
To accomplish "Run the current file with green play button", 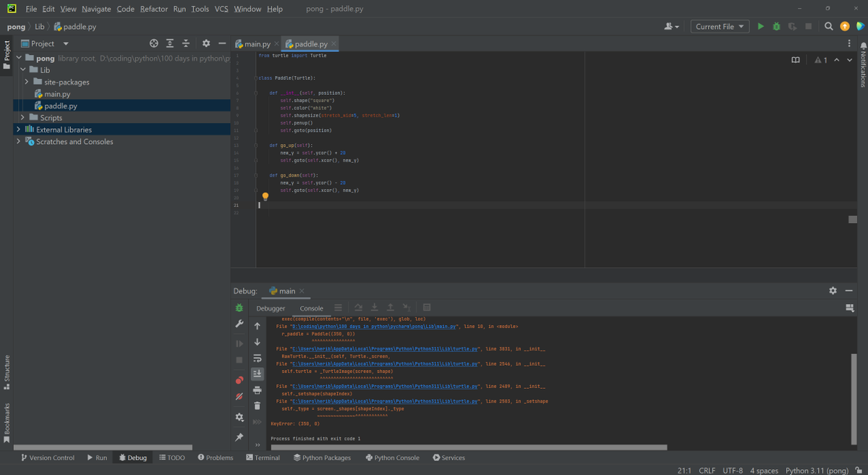I will tap(760, 27).
